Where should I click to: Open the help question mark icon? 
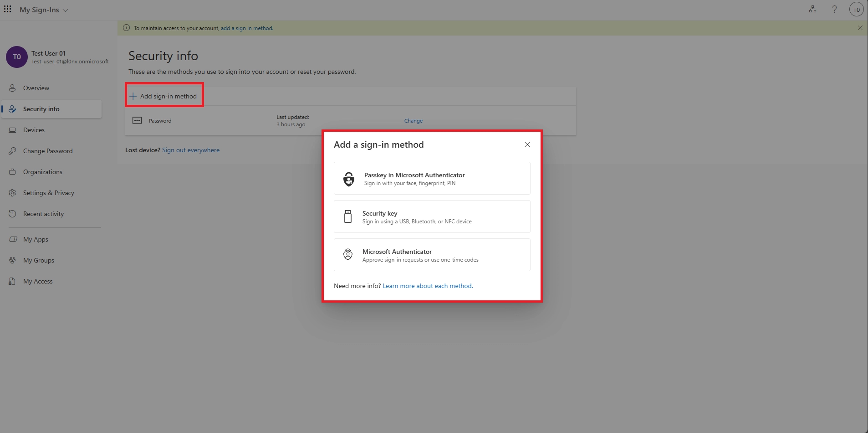coord(834,9)
